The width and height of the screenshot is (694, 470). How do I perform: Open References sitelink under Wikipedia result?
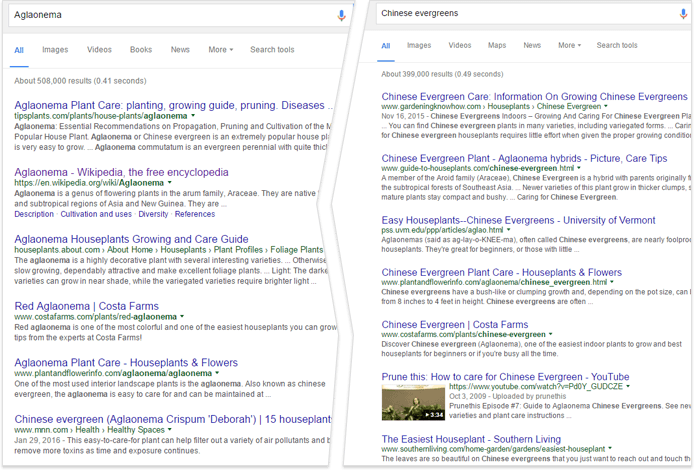tap(195, 214)
